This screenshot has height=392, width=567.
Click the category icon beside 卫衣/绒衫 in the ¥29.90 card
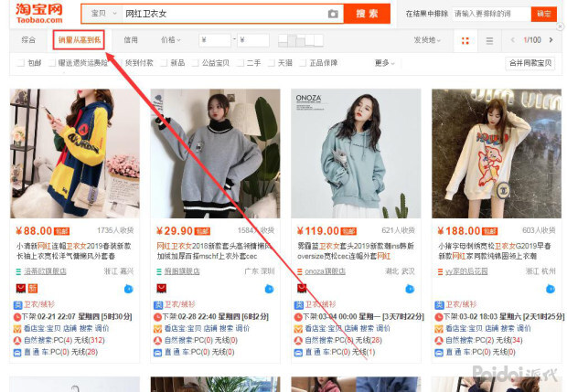pos(158,305)
